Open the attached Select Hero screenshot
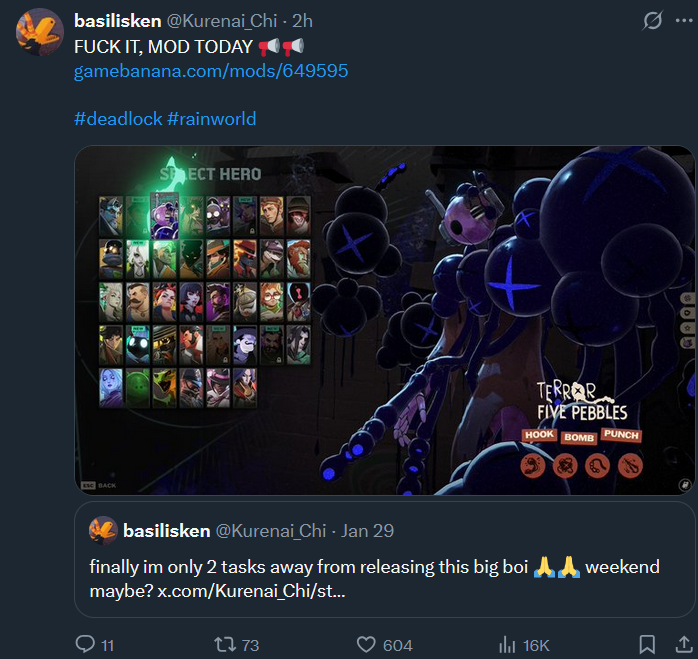698x659 pixels. (385, 320)
